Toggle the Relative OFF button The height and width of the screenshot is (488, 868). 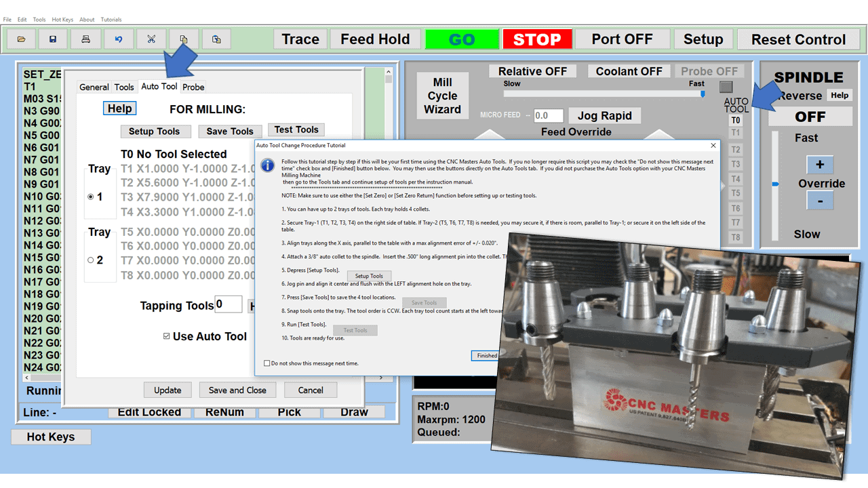tap(532, 71)
